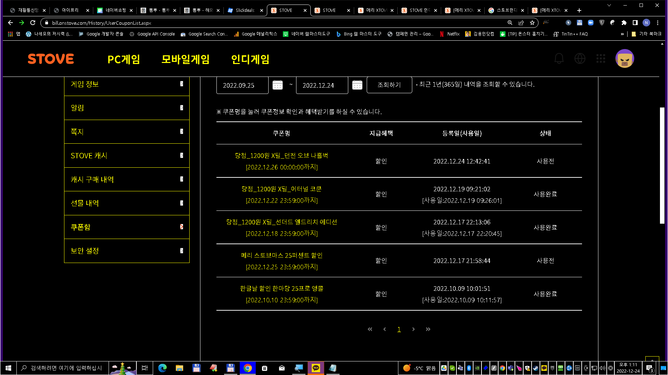Go to previous page of coupon list

384,329
